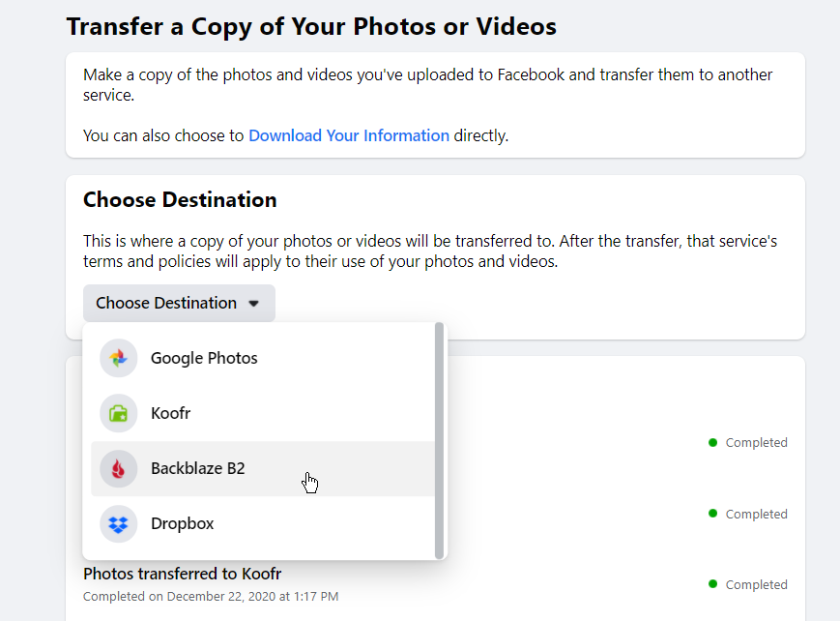Open the Download Your Information link

coord(349,135)
